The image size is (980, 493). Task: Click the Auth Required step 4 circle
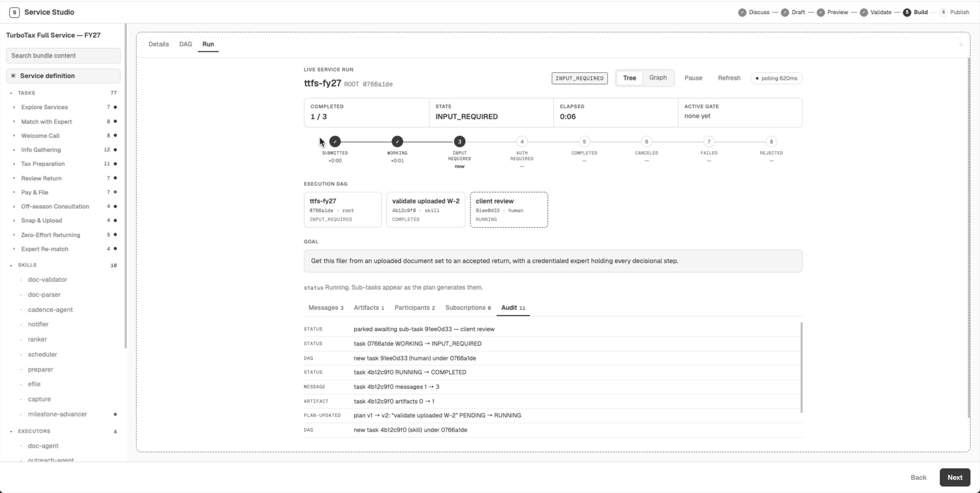click(x=522, y=142)
